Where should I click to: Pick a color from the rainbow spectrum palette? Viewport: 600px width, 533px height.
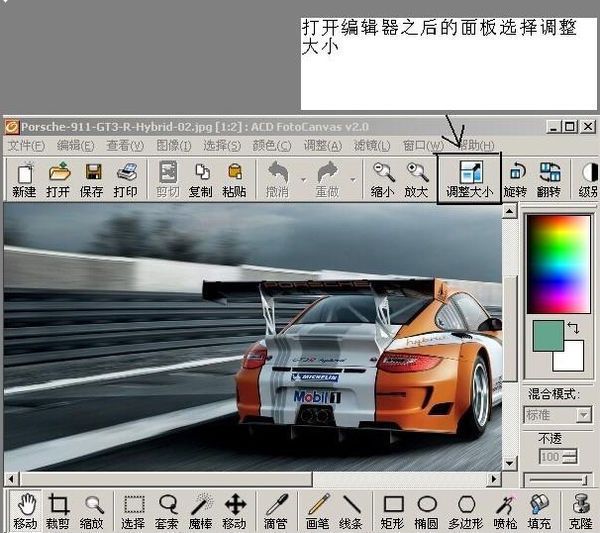pyautogui.click(x=559, y=264)
